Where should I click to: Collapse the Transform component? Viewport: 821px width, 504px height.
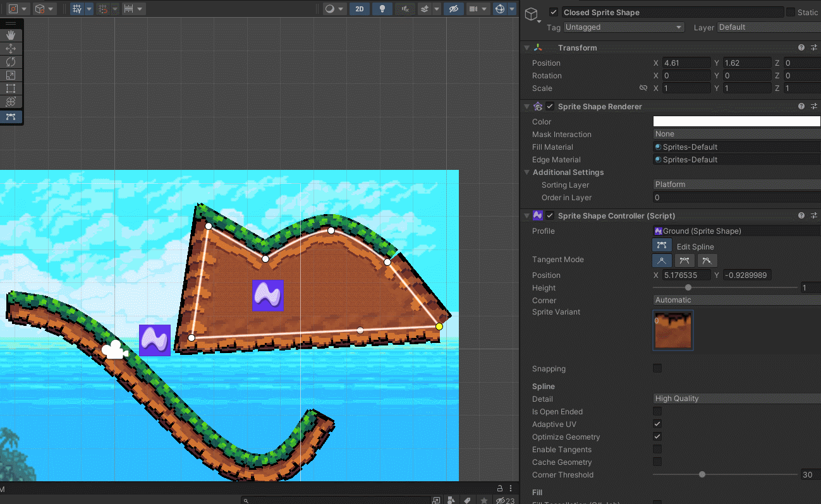526,47
